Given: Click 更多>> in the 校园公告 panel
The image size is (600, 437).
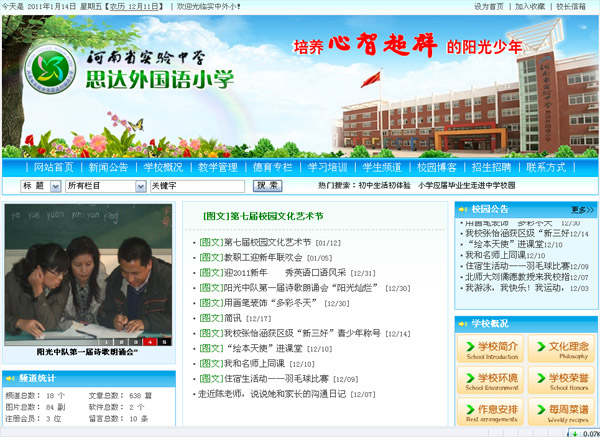Looking at the screenshot, I should [x=579, y=209].
